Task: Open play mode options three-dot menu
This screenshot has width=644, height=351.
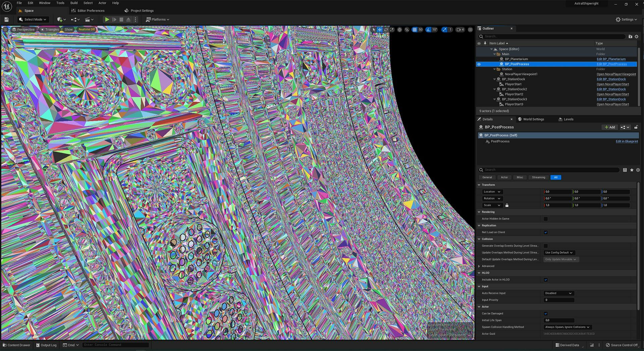Action: [136, 19]
